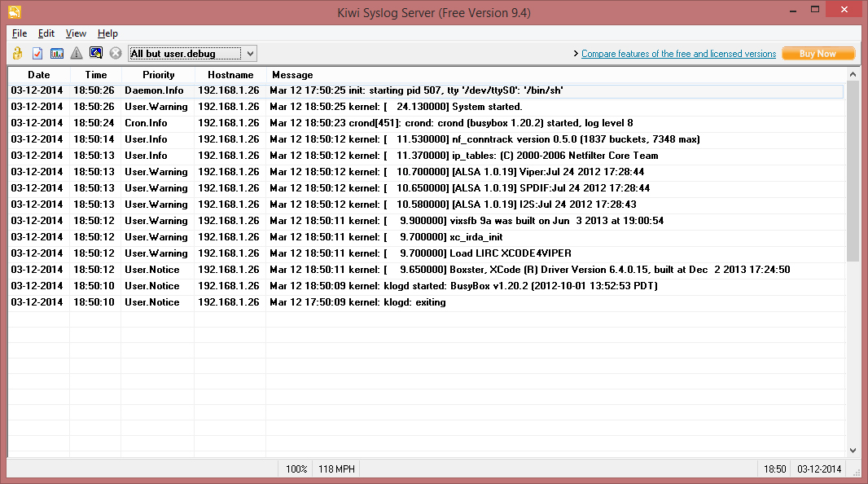Click the 03-12-2014 status bar date

click(819, 469)
